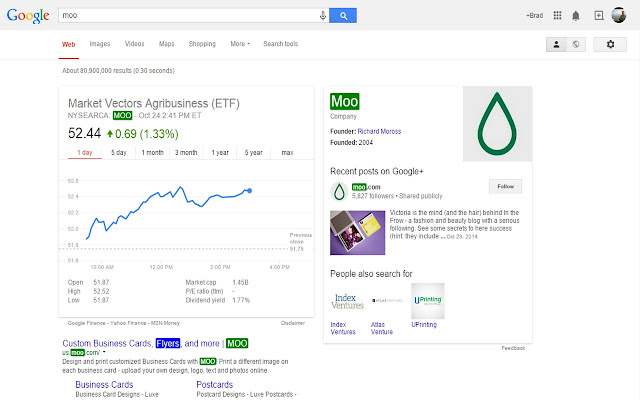Open the Search tools options
Screen dimensions: 640x400
coord(280,44)
